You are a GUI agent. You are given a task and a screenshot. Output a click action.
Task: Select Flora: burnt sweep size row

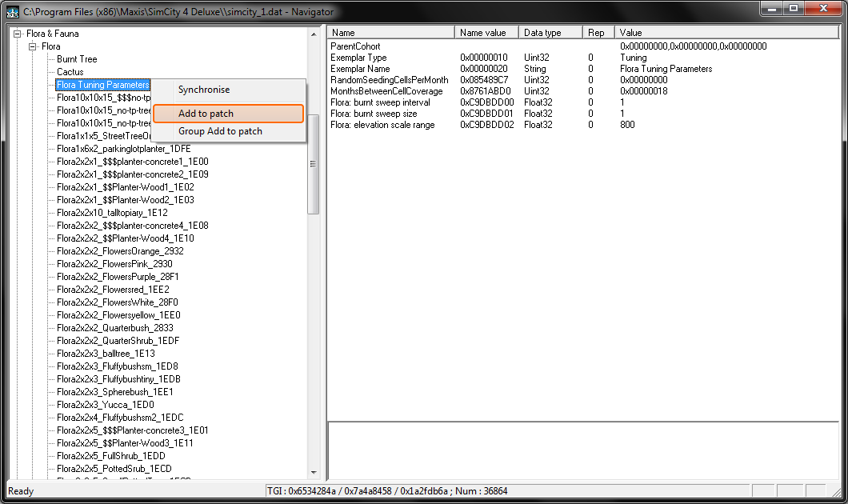(583, 114)
